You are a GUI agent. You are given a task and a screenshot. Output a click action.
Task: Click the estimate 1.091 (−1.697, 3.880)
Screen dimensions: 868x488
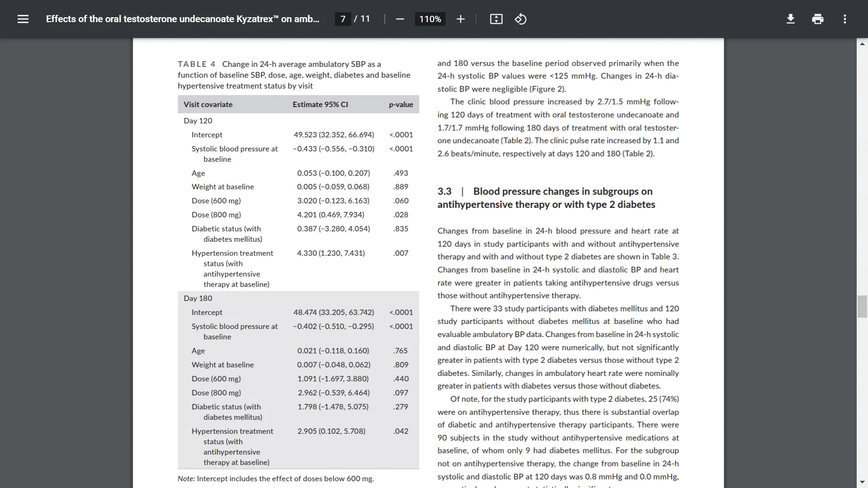click(x=333, y=379)
